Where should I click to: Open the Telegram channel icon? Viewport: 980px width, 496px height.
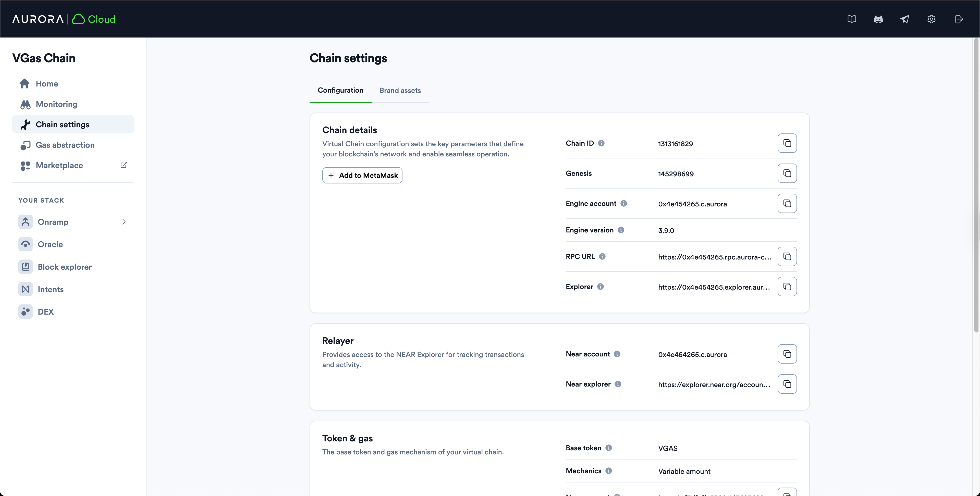905,19
